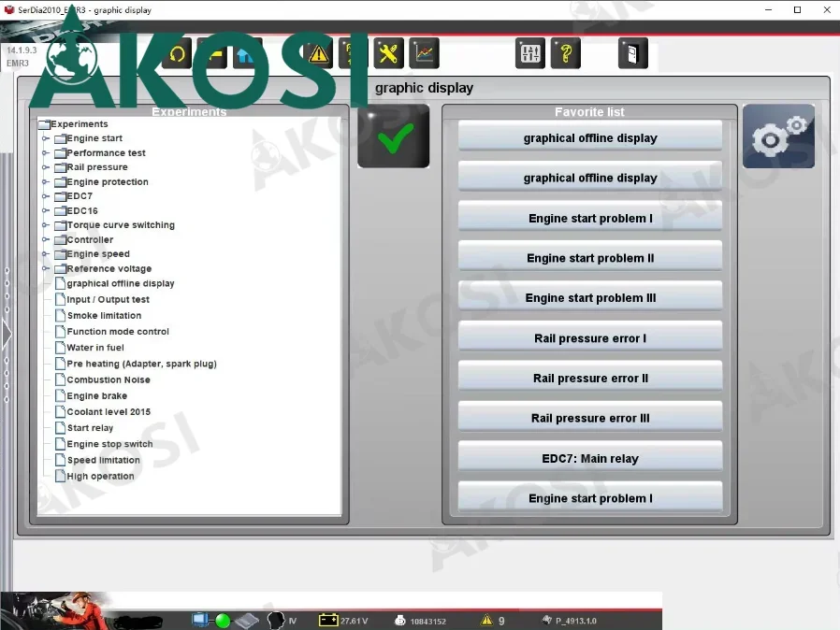Click the 10843152 engine number text
The width and height of the screenshot is (840, 630).
pos(428,622)
